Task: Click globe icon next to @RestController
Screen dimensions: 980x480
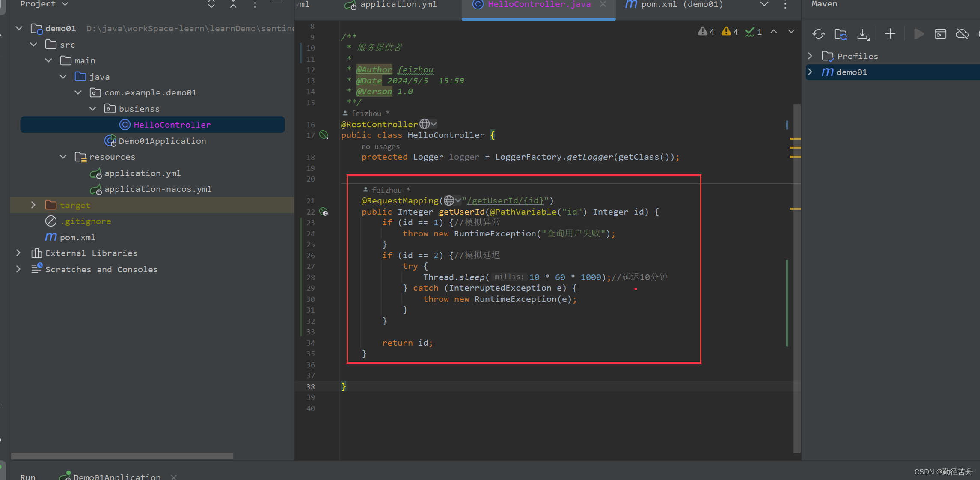Action: tap(425, 124)
